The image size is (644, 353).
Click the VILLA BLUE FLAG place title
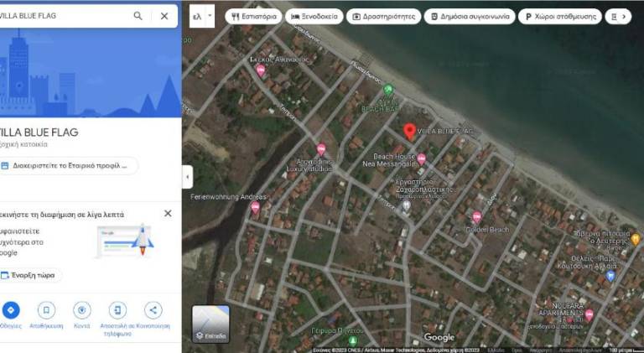[x=39, y=132]
